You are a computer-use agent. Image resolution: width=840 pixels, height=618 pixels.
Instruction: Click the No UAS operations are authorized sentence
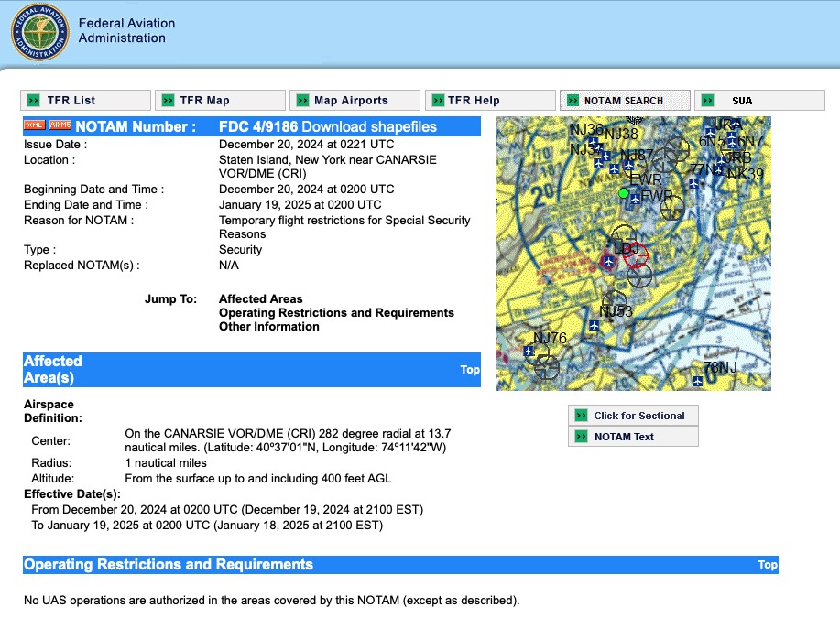[272, 601]
